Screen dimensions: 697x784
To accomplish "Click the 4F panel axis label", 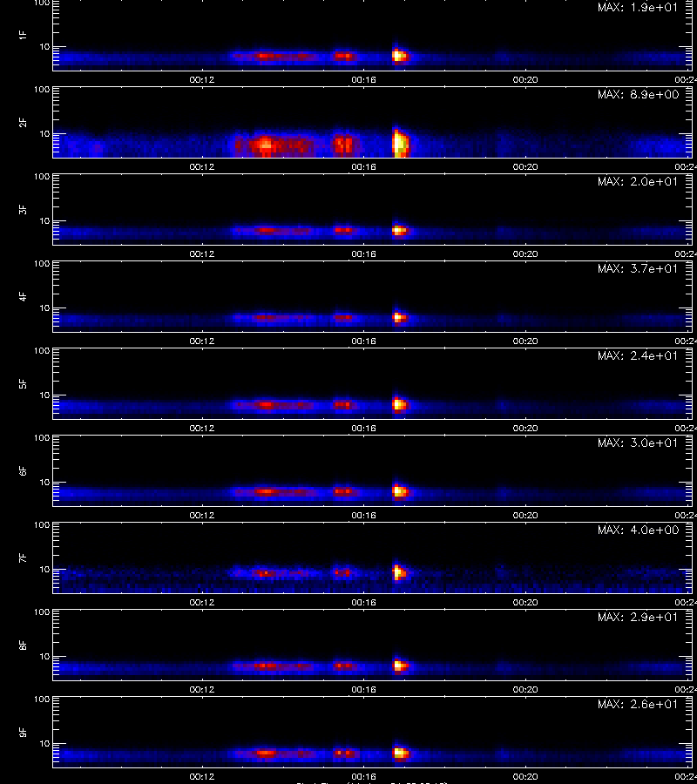I will click(23, 296).
